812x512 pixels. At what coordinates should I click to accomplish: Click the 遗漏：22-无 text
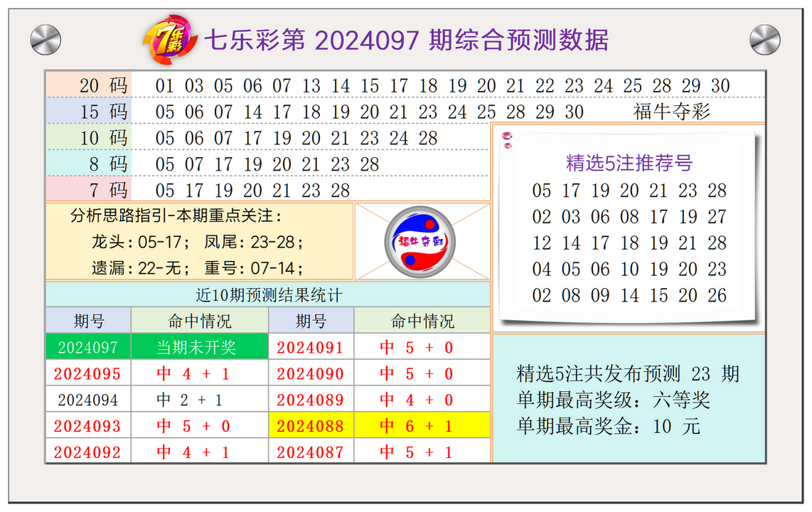point(141,268)
